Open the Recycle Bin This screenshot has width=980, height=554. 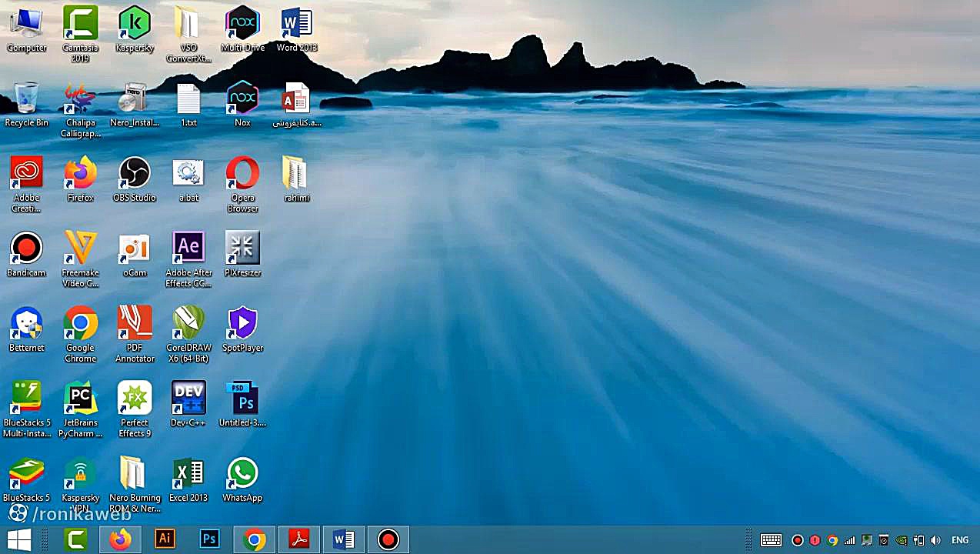[x=26, y=104]
